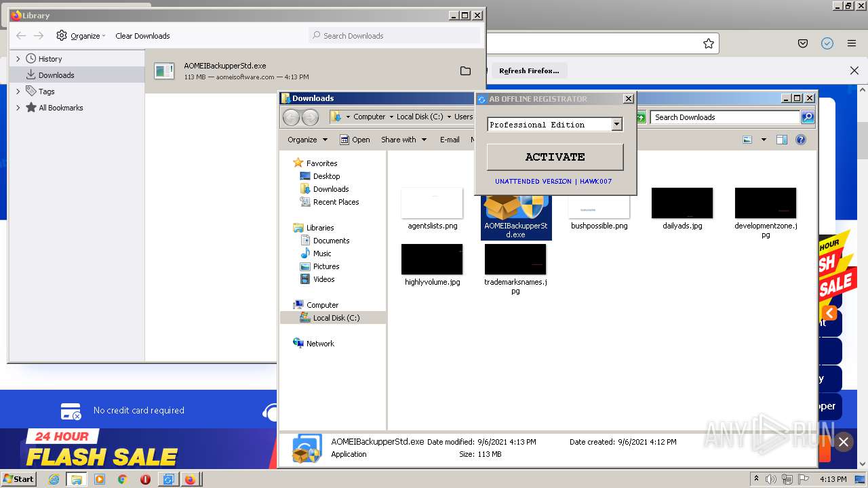Select the dailyads.jpg file
Viewport: 868px width, 488px height.
click(682, 209)
